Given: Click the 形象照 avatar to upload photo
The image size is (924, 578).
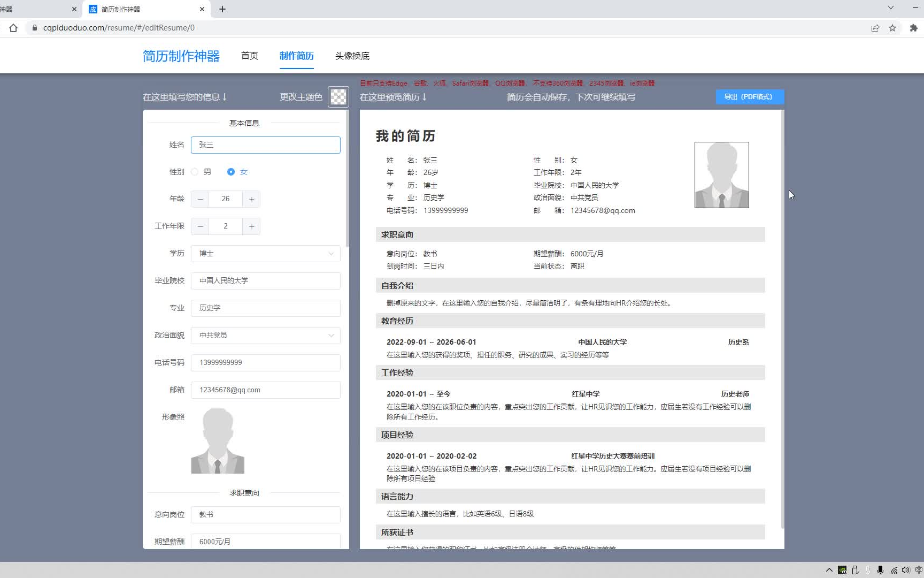Looking at the screenshot, I should 218,441.
